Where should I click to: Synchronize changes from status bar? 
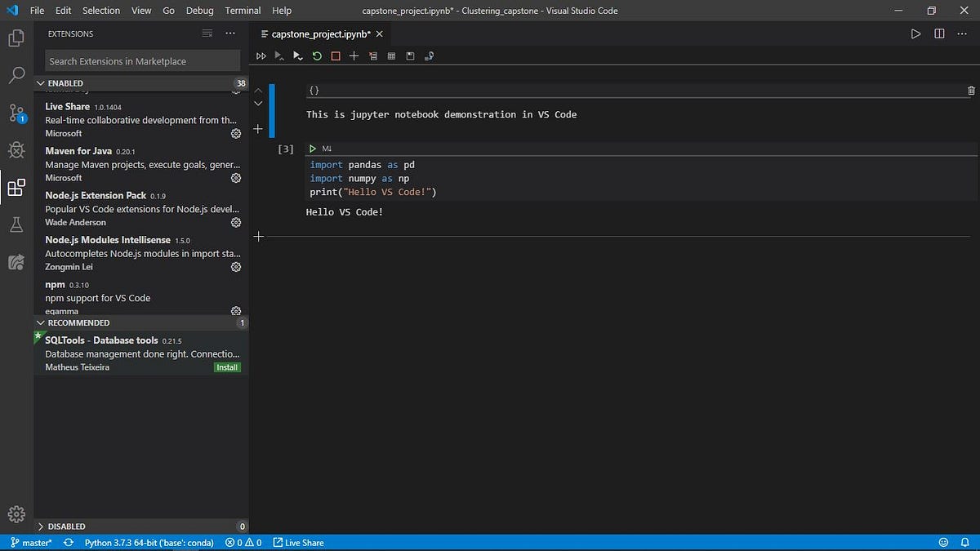click(x=68, y=543)
